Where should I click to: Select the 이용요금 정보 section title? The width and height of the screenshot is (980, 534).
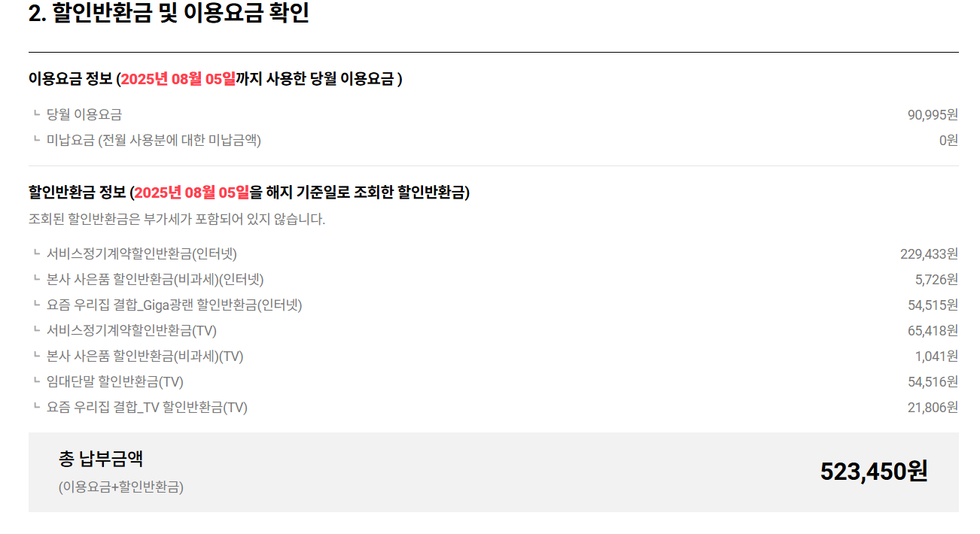[215, 78]
